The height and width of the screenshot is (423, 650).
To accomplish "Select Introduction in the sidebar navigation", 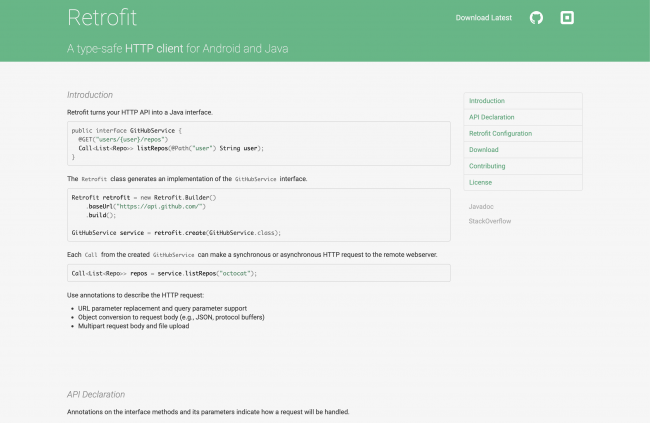I will tap(523, 101).
